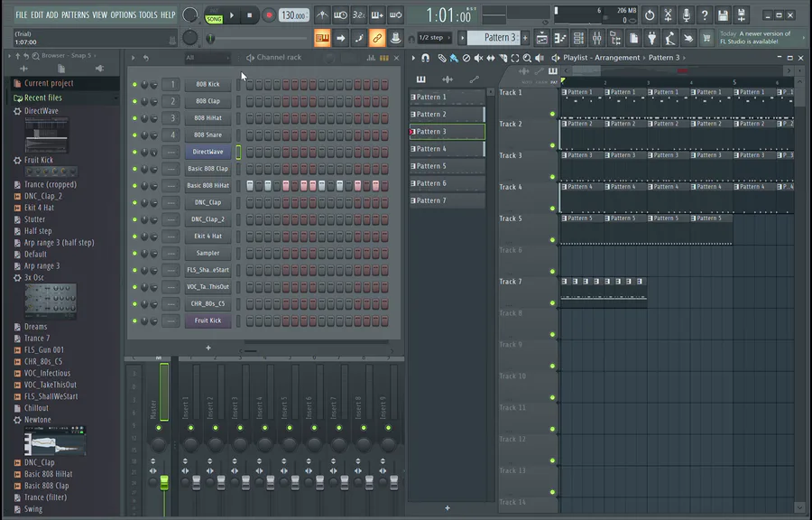Collapse the Recent files folder
Screen dimensions: 812x520
66,97
